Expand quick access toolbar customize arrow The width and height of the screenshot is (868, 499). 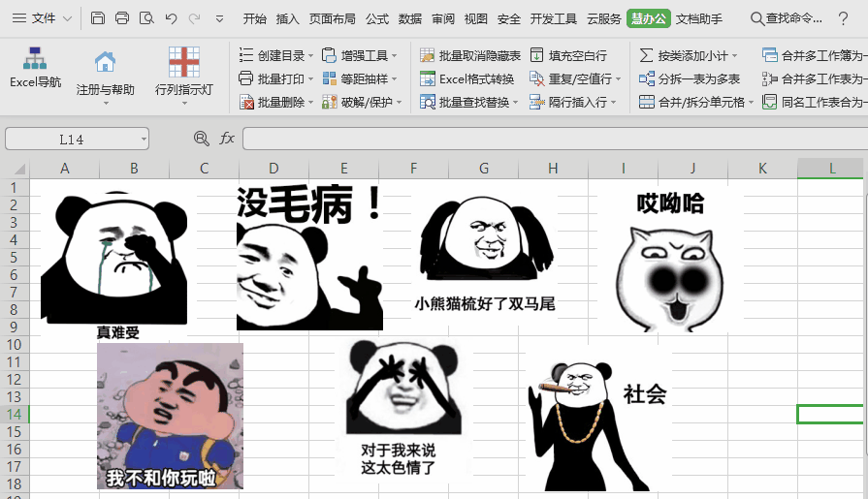[220, 18]
